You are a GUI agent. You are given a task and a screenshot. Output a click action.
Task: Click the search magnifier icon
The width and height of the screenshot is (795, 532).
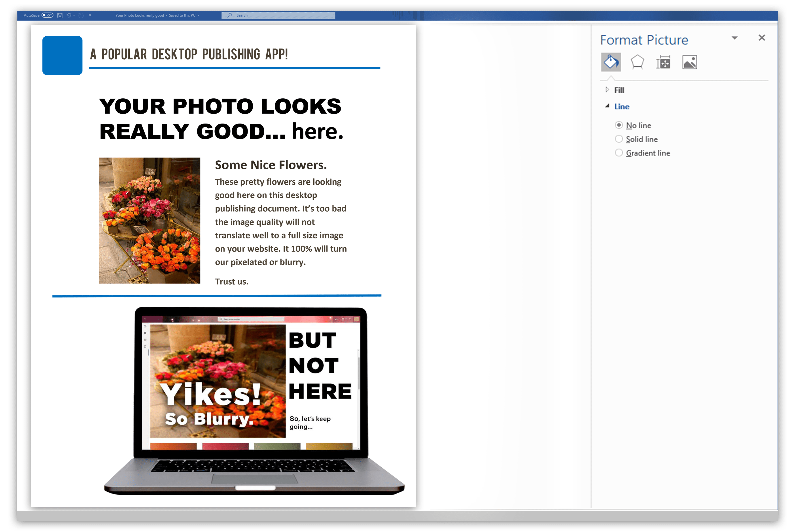[230, 15]
